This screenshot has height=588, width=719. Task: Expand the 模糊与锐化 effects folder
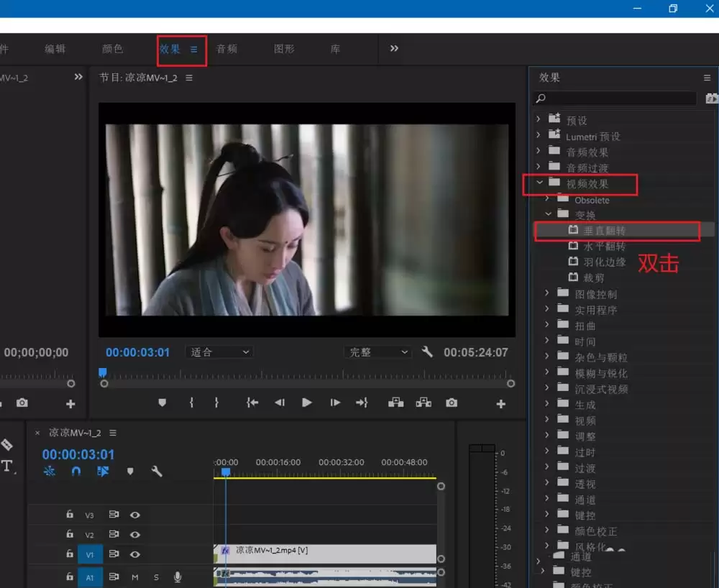546,372
